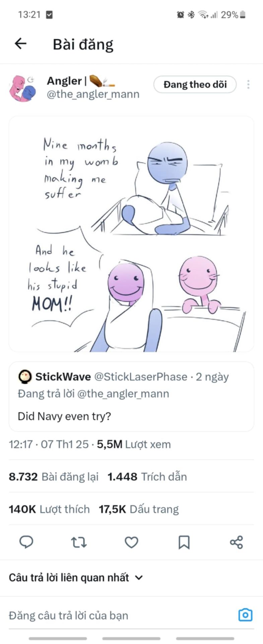The height and width of the screenshot is (644, 263).
Task: View the 1.448 "Trích dẫn" quotes list
Action: (147, 477)
